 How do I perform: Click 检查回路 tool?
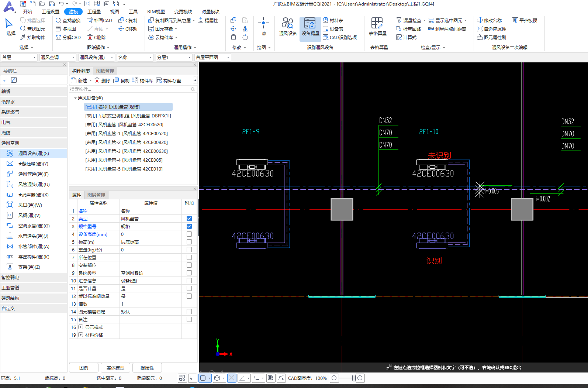pos(408,29)
